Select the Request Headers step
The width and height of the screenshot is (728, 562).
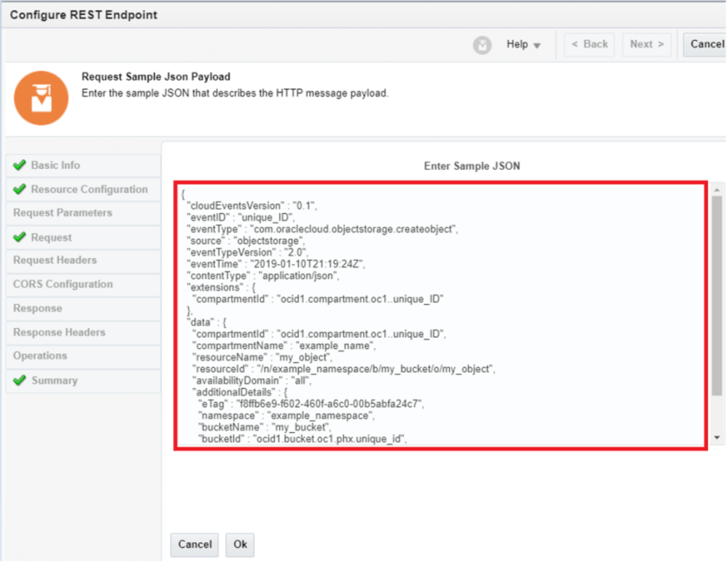[x=55, y=260]
